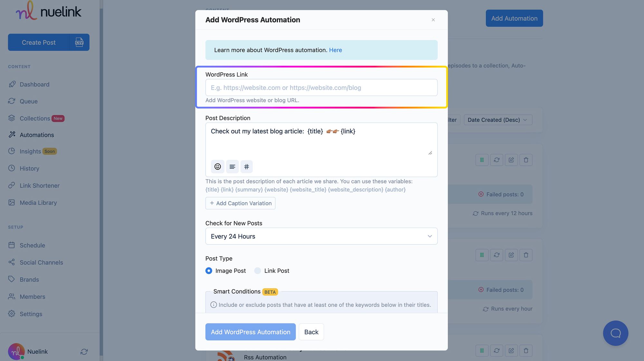
Task: Click the pause icon above Runs every hour
Action: (482, 255)
